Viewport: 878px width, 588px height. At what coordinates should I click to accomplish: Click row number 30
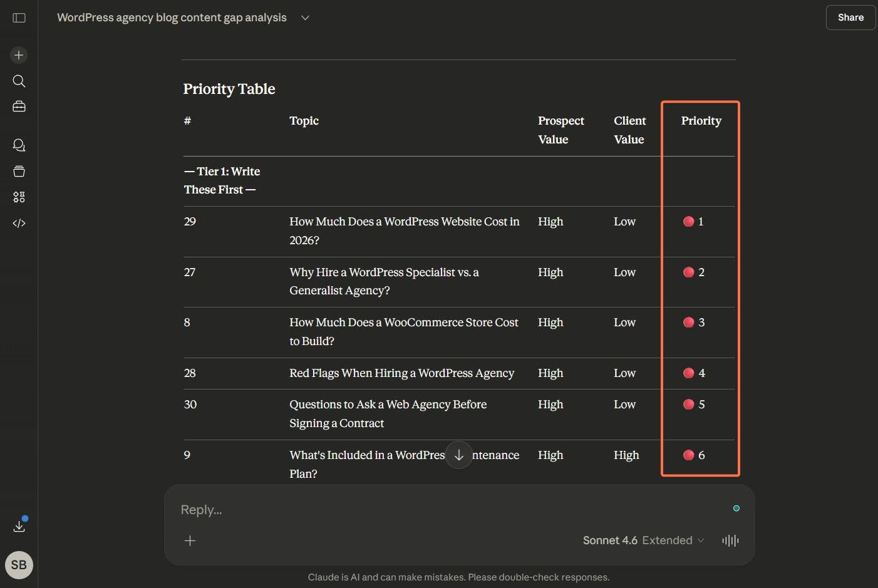click(190, 405)
